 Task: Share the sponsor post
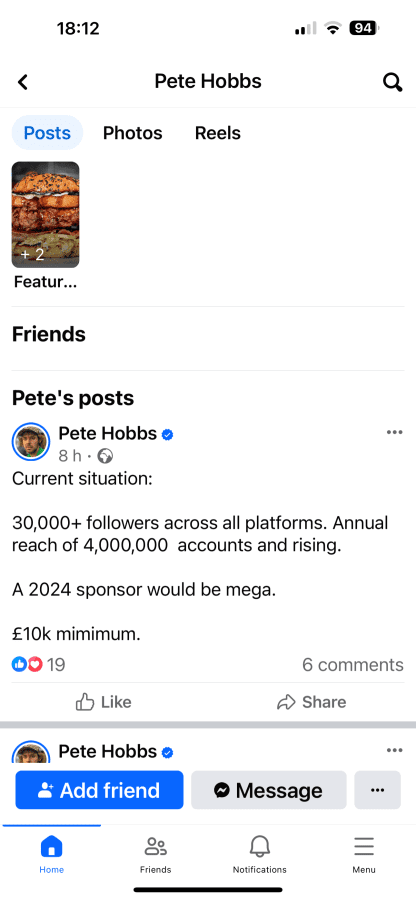point(312,702)
